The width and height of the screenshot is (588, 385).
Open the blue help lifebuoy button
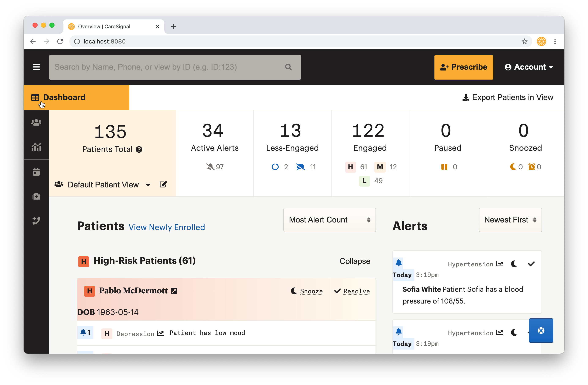pyautogui.click(x=541, y=330)
